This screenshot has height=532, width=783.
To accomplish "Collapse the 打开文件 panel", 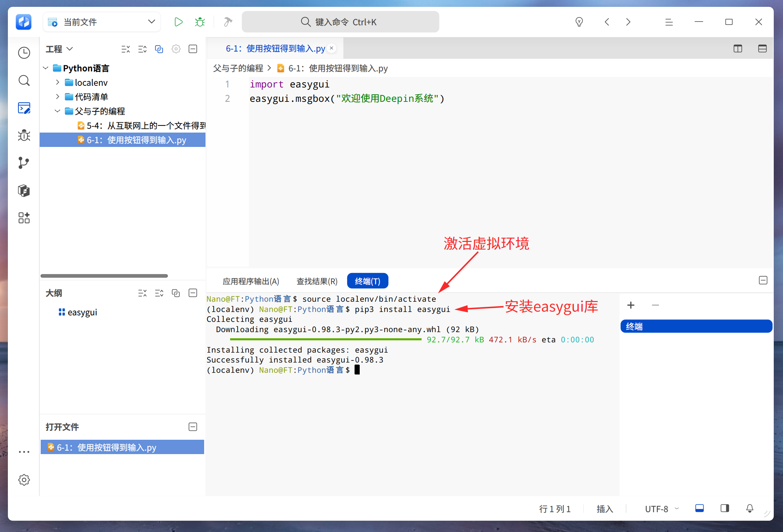I will pos(193,427).
